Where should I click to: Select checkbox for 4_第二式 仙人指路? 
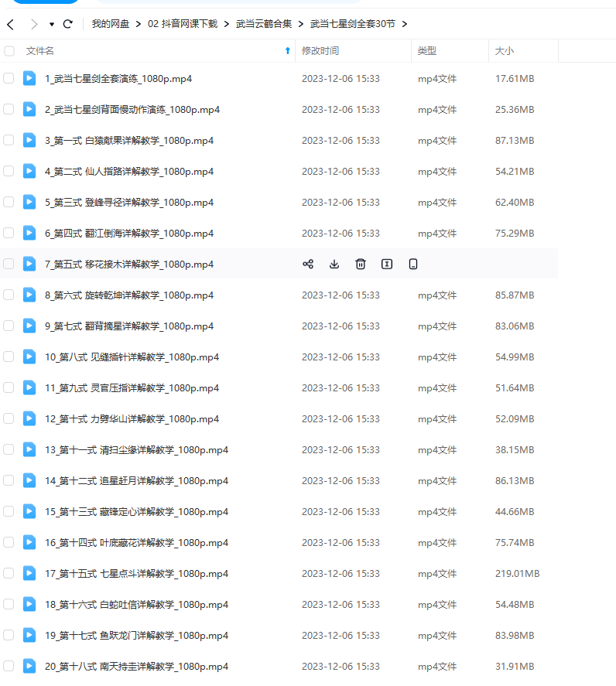pos(9,171)
